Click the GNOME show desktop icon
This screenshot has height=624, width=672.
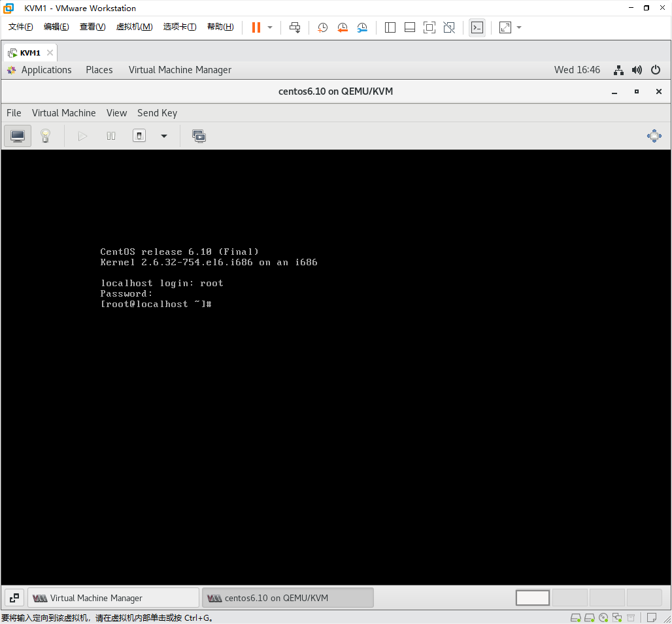tap(14, 597)
